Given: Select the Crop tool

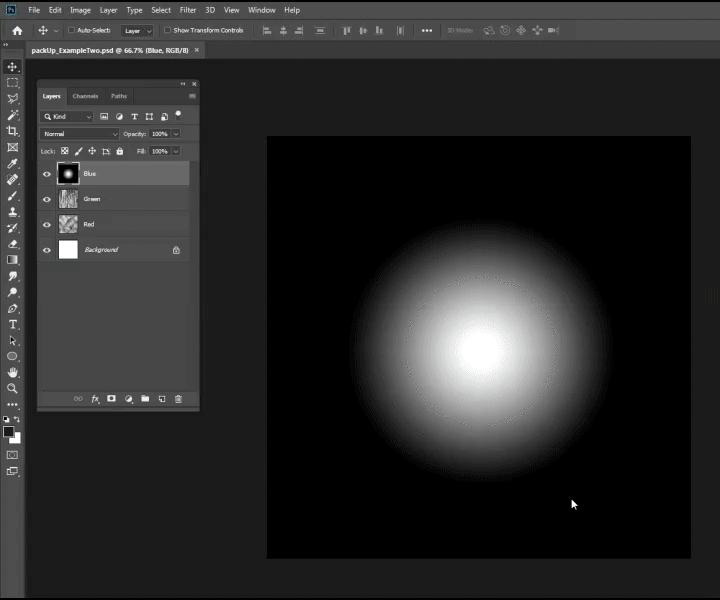Looking at the screenshot, I should coord(12,131).
